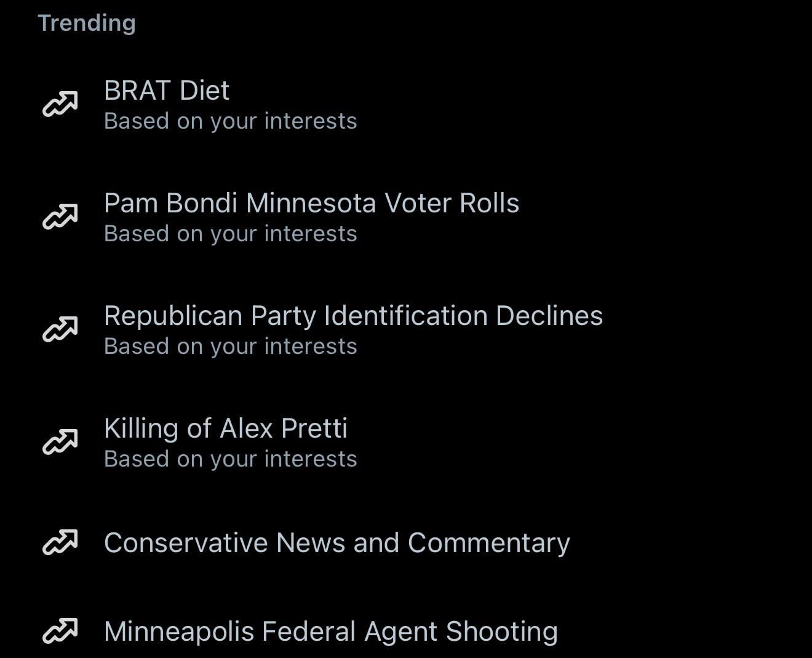Open the BRAT Diet trending topic
This screenshot has width=812, height=658.
[x=167, y=90]
